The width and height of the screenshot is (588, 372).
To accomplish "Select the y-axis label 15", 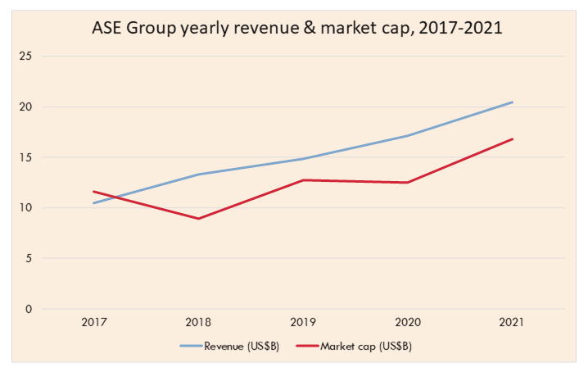I will [x=26, y=157].
